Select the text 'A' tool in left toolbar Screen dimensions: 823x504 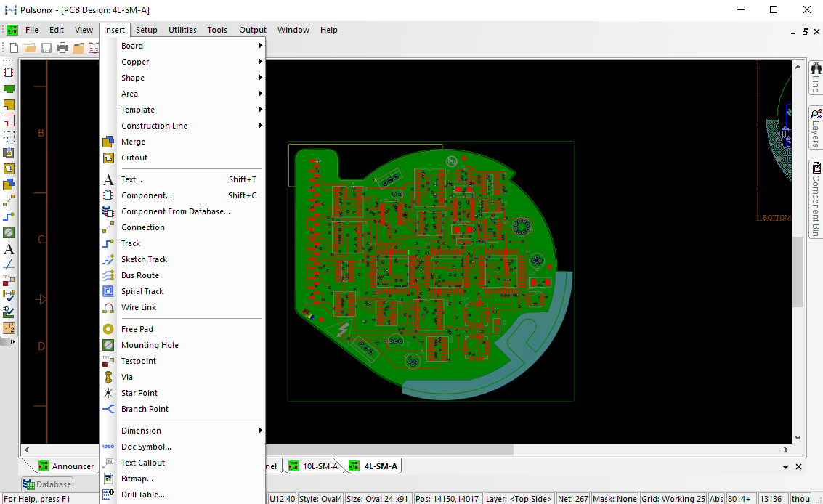(x=9, y=249)
